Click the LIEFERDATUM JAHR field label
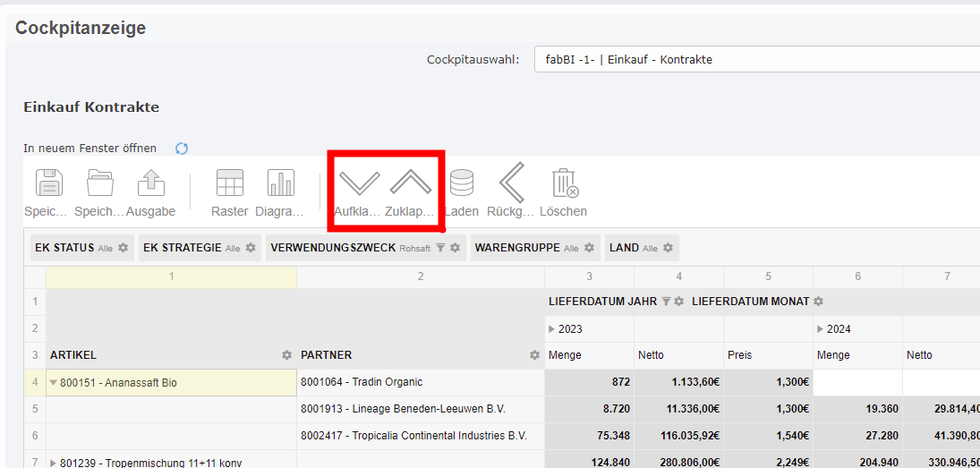 click(x=603, y=302)
